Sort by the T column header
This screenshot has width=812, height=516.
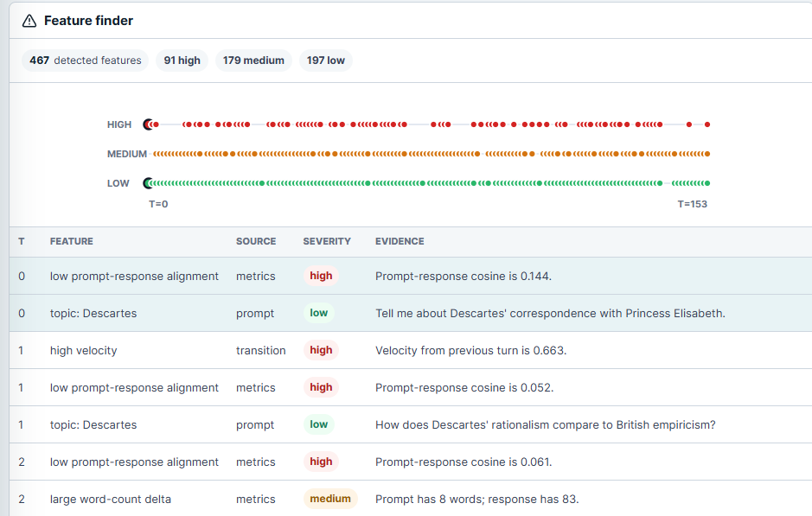coord(22,242)
